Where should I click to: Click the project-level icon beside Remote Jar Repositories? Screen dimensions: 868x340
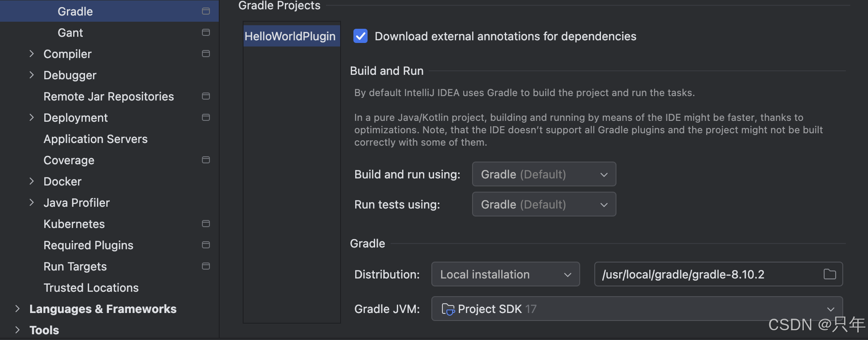click(205, 96)
